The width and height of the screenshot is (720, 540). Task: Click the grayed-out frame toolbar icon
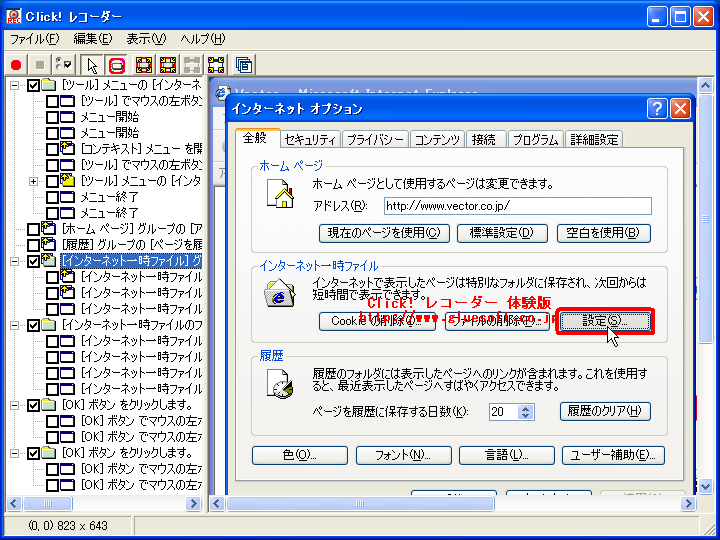(192, 65)
